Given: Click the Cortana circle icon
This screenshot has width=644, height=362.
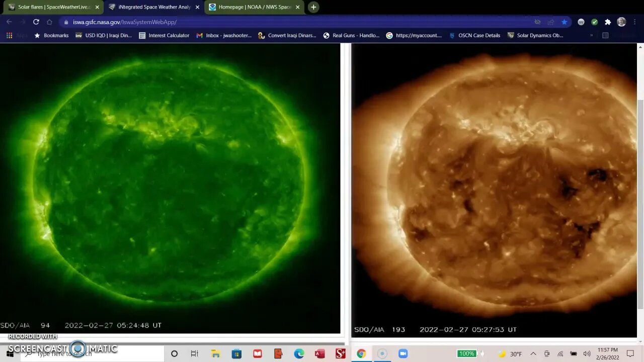Looking at the screenshot, I should (174, 353).
